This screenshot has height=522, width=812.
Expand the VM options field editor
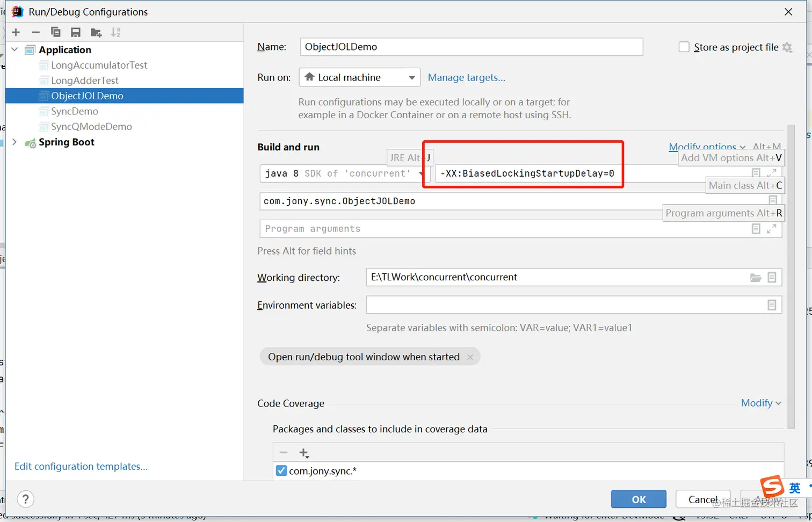click(x=772, y=173)
